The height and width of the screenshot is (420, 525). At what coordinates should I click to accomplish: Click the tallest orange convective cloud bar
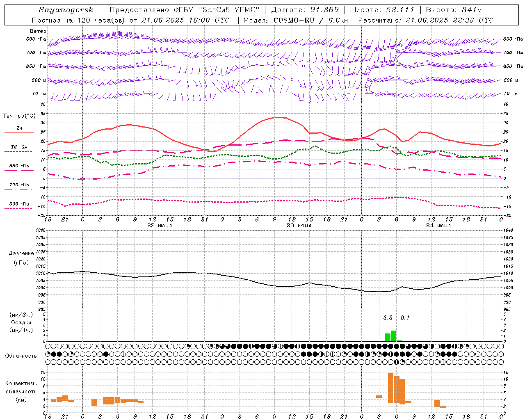pyautogui.click(x=390, y=388)
